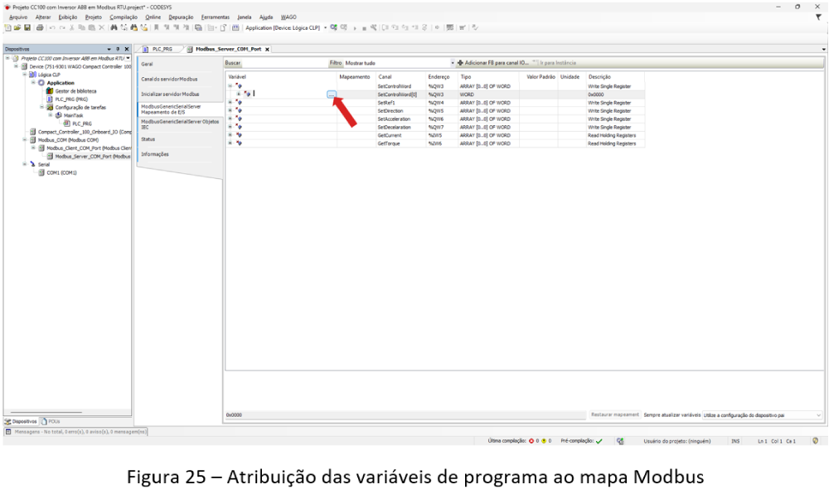Click the Gestor de biblioteca icon
The width and height of the screenshot is (829, 504).
pyautogui.click(x=49, y=90)
